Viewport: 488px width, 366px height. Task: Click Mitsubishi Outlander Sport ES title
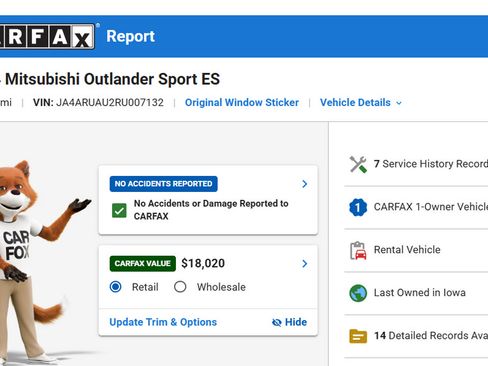112,79
